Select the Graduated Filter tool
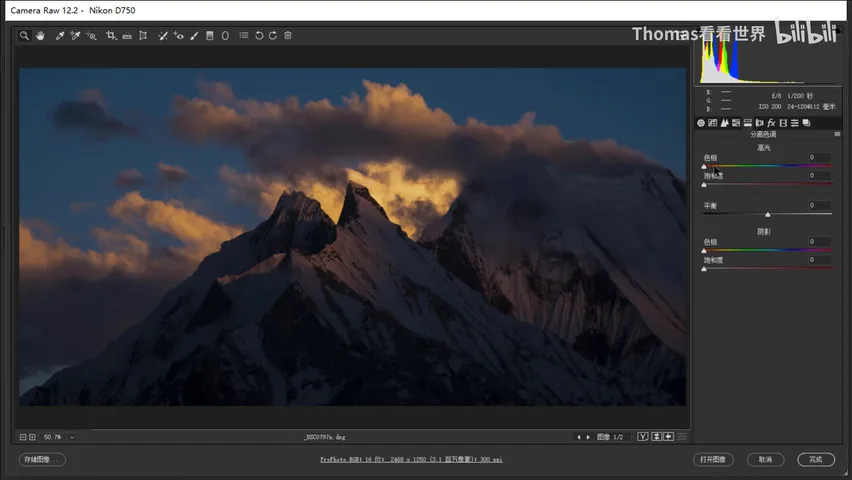Screen dimensions: 852x480 [210, 35]
